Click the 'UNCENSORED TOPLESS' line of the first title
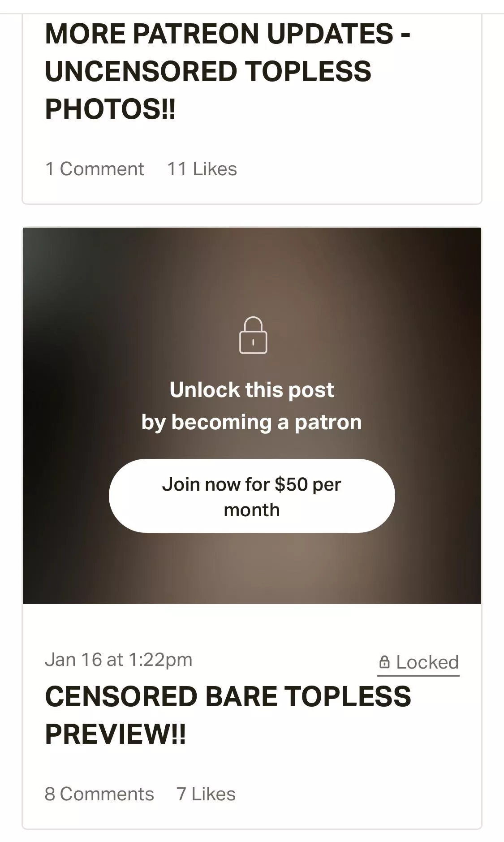Image resolution: width=504 pixels, height=842 pixels. [x=208, y=72]
